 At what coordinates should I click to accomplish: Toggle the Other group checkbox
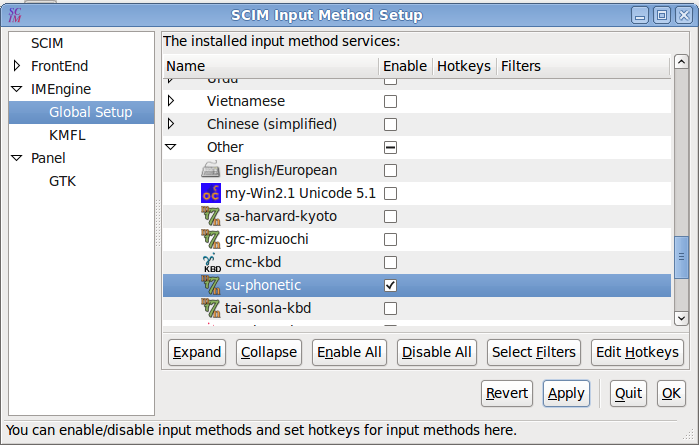pyautogui.click(x=390, y=147)
